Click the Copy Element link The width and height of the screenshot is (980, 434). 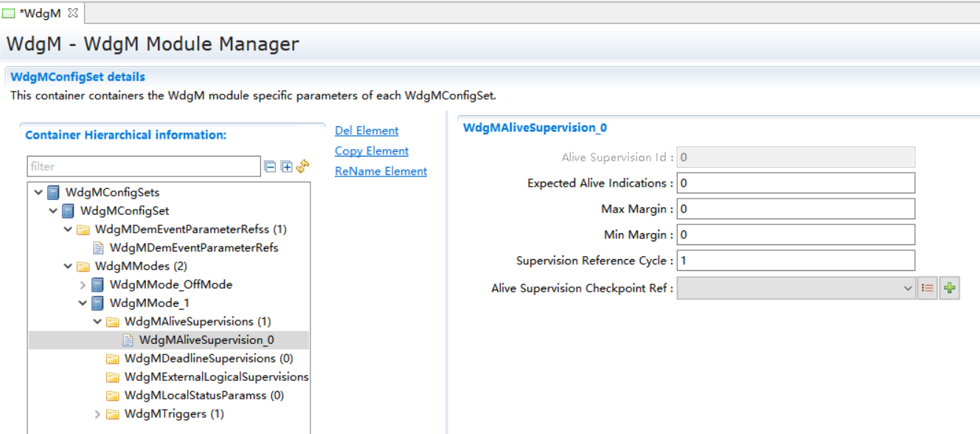pyautogui.click(x=372, y=151)
